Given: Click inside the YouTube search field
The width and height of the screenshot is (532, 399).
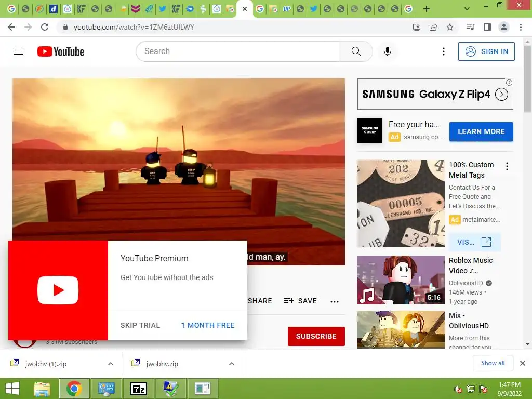Looking at the screenshot, I should 238,51.
